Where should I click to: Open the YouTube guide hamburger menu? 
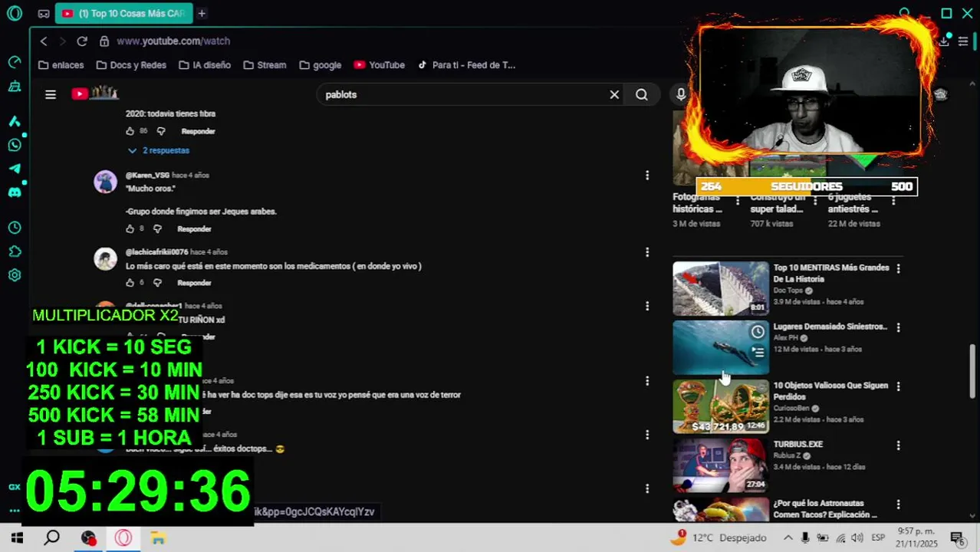click(51, 94)
